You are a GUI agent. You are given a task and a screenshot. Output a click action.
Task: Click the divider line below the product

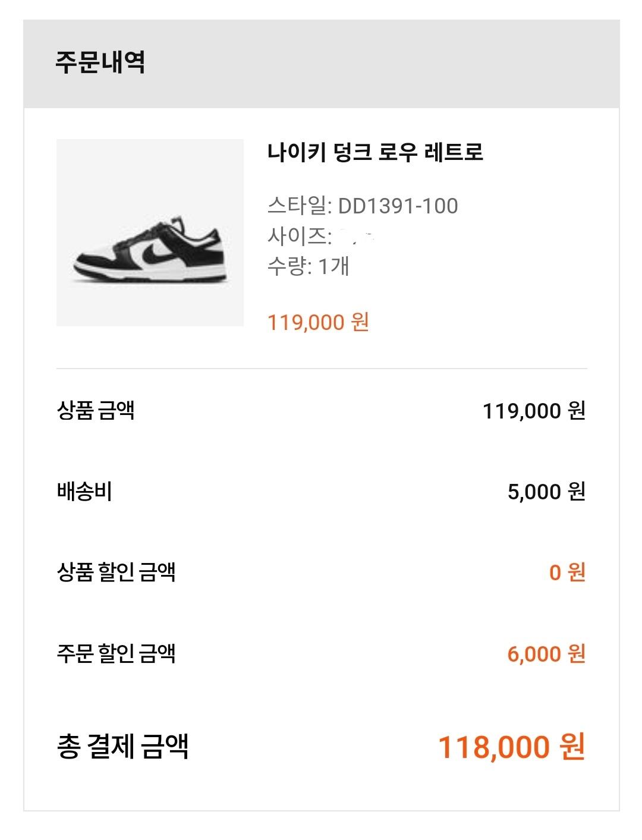coord(322,369)
